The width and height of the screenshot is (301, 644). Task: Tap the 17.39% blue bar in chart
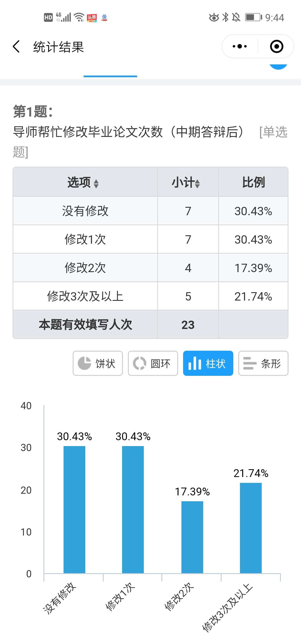[x=192, y=537]
